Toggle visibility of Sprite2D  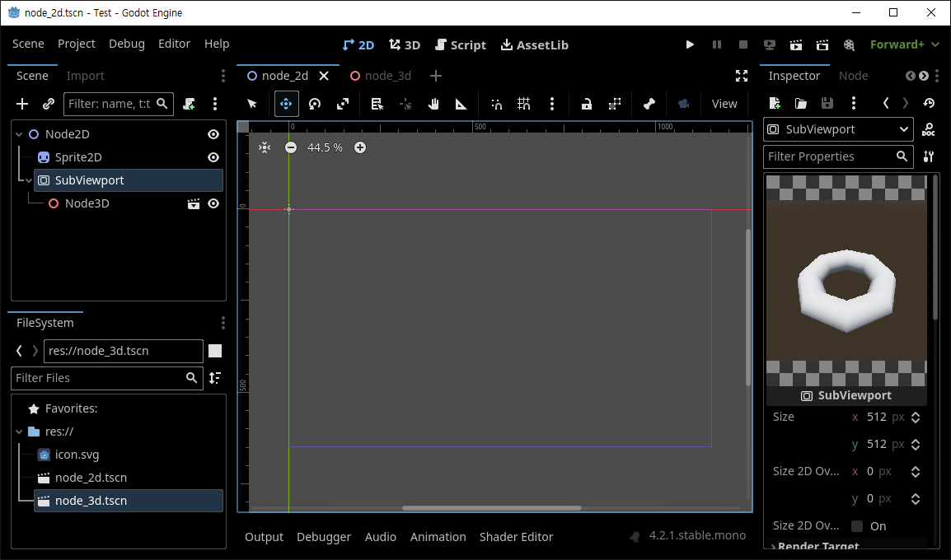pyautogui.click(x=213, y=157)
